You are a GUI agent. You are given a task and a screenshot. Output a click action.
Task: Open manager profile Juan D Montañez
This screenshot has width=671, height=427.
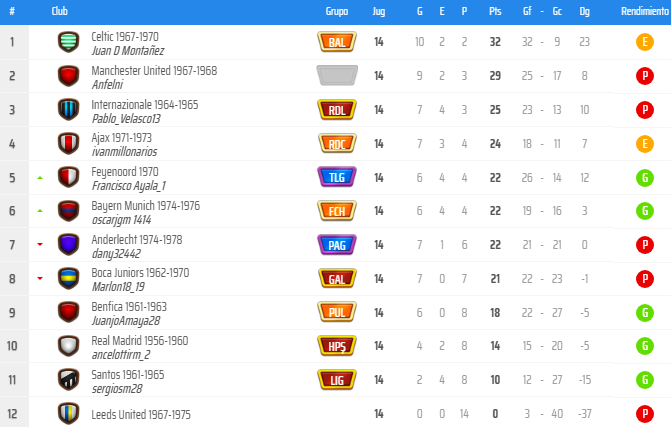point(128,51)
